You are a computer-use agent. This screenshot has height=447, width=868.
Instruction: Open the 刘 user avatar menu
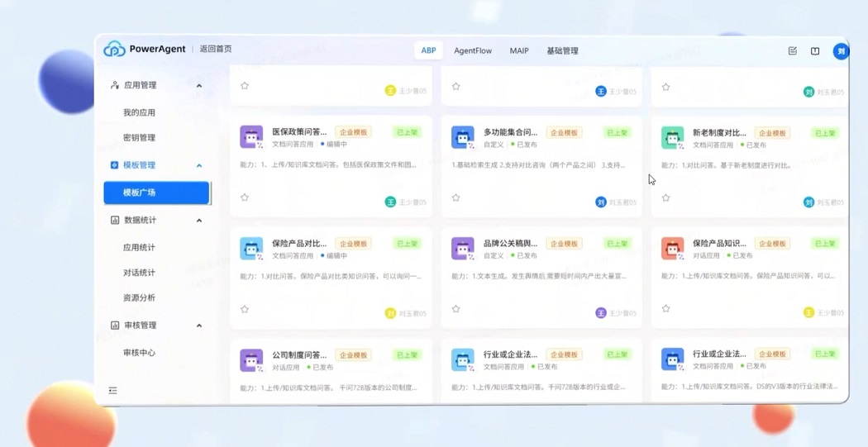point(841,51)
